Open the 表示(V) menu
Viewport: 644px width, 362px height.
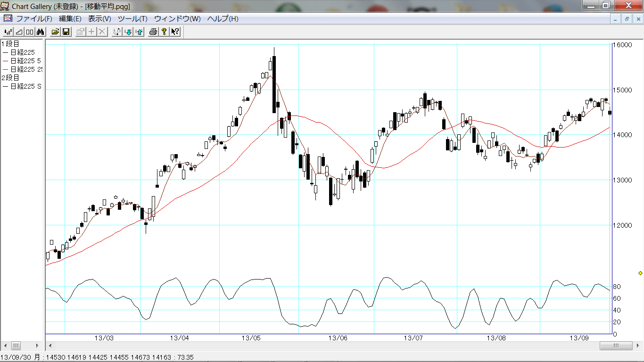[99, 19]
